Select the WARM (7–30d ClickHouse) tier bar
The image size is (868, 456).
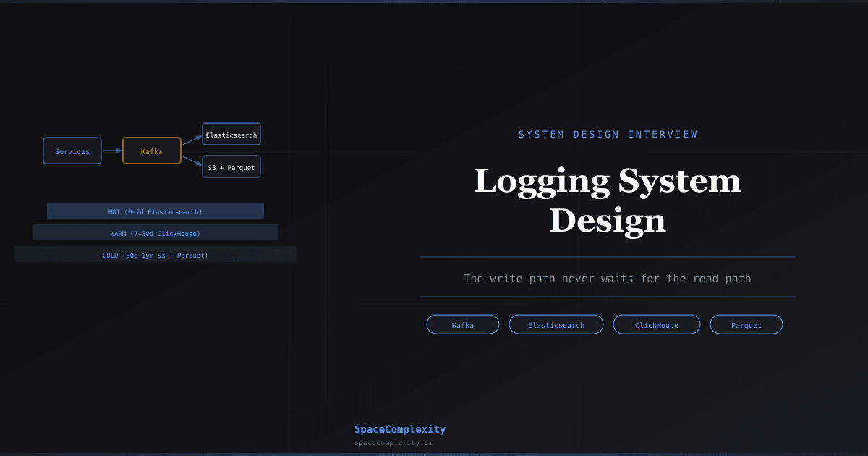[x=156, y=232]
